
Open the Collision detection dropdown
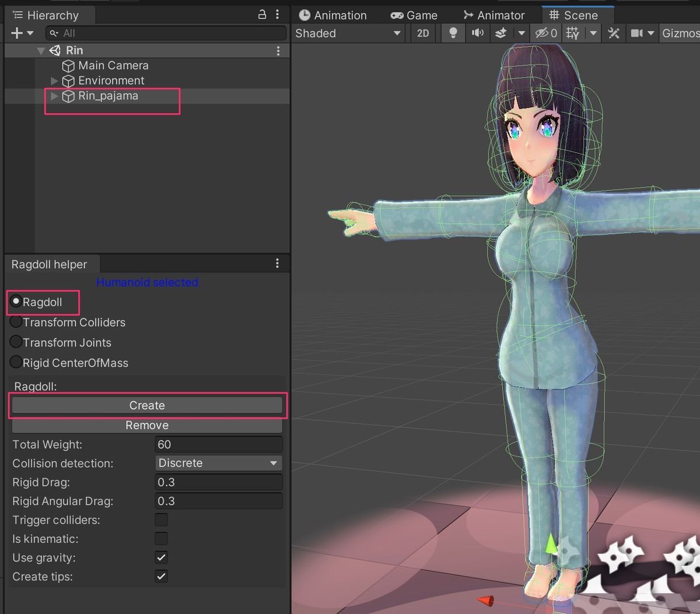pyautogui.click(x=218, y=463)
